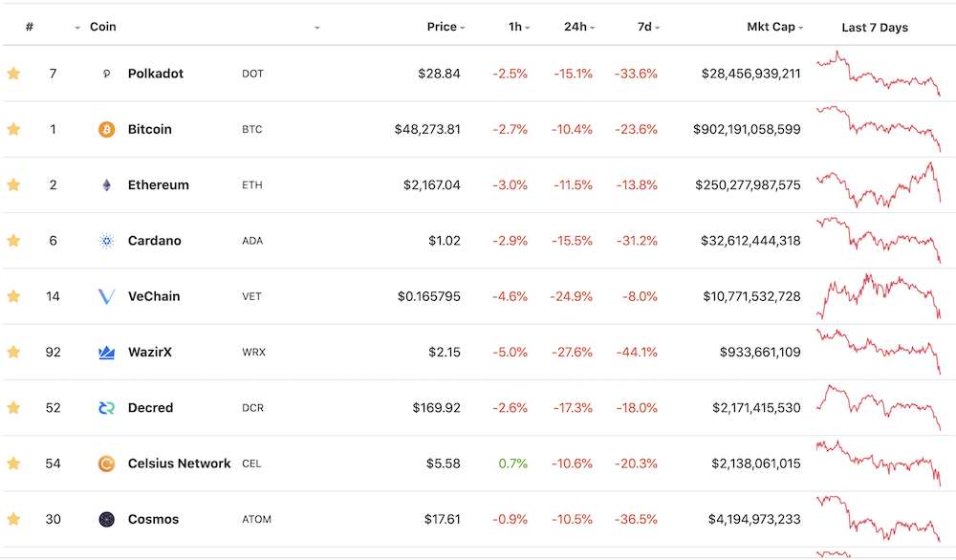This screenshot has width=956, height=560.
Task: Click the ATOM ticker symbol
Action: point(256,519)
